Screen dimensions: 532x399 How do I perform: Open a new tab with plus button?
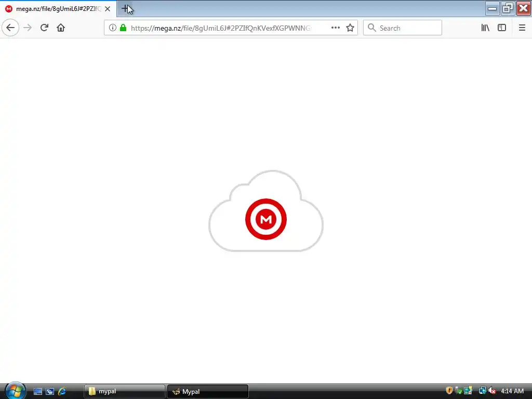coord(125,9)
